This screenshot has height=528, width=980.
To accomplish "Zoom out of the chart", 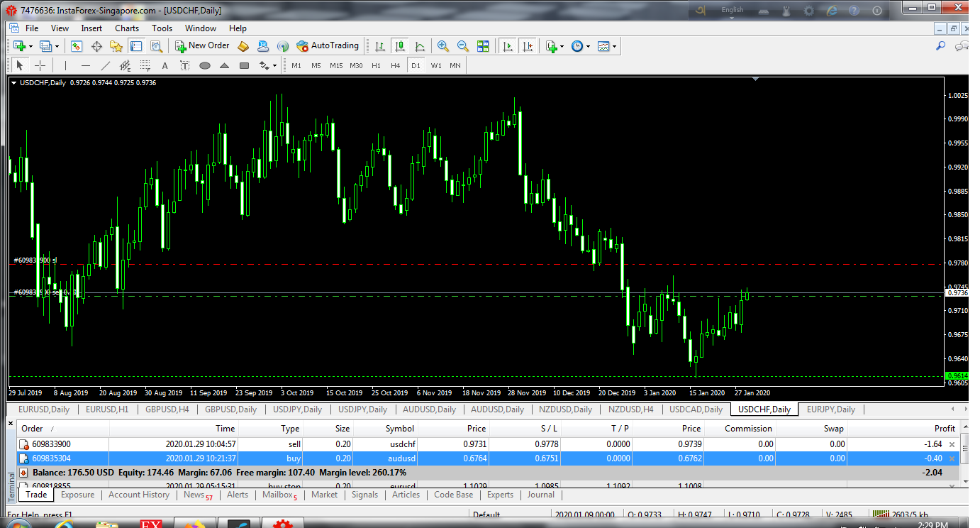I will pyautogui.click(x=463, y=46).
